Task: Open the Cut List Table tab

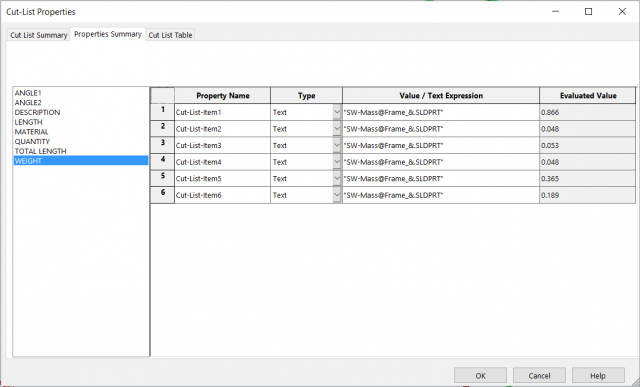Action: coord(170,35)
